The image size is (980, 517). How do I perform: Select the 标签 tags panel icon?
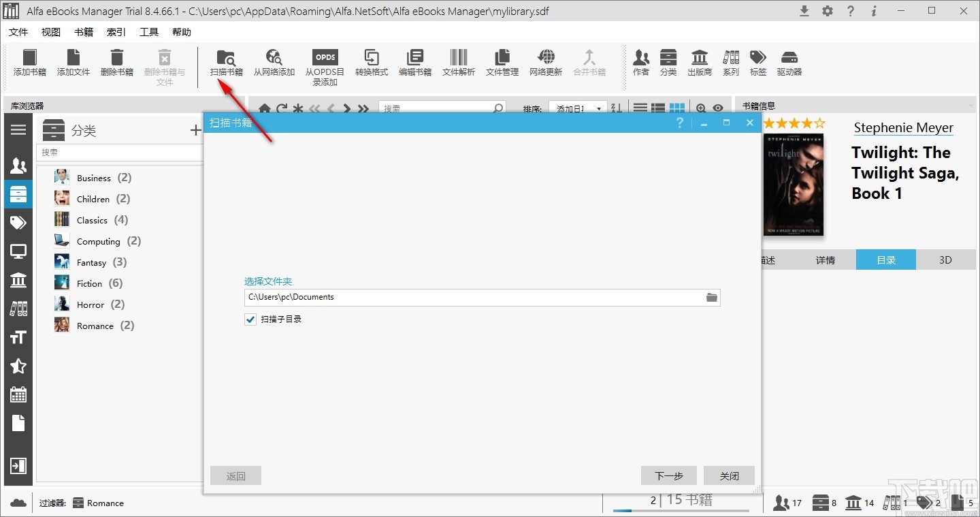coord(757,63)
